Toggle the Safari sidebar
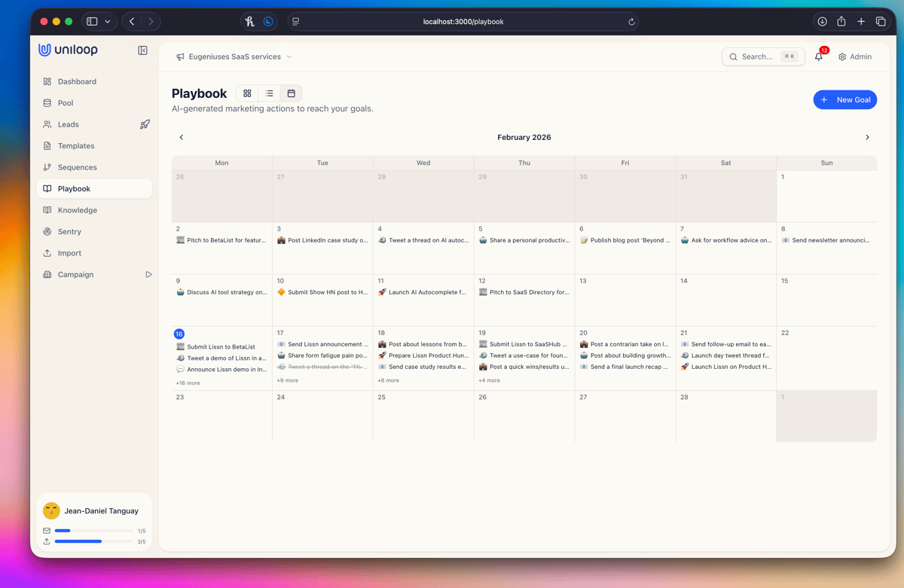The image size is (904, 588). (x=92, y=22)
